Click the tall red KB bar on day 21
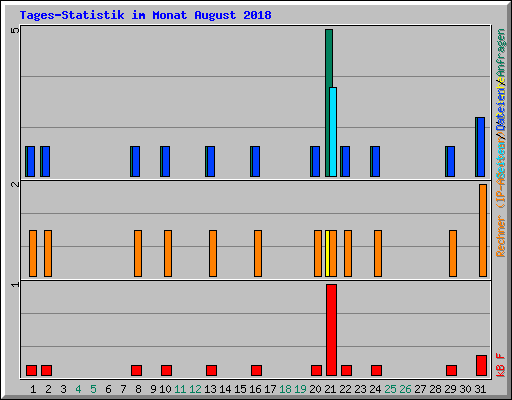 331,330
